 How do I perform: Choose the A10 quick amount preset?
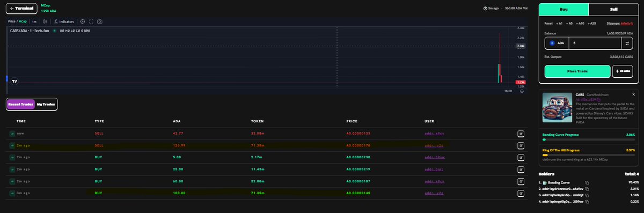click(x=581, y=24)
